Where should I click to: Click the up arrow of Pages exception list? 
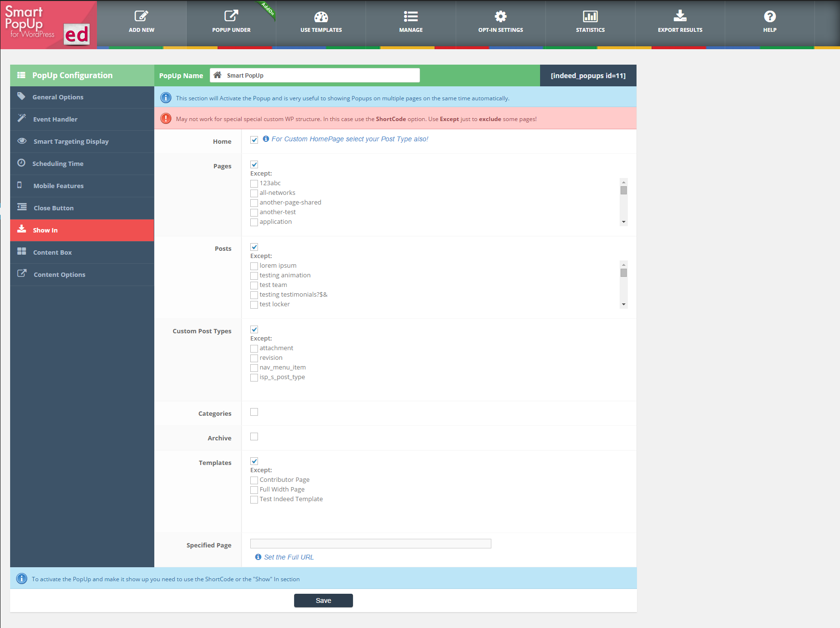(x=623, y=182)
